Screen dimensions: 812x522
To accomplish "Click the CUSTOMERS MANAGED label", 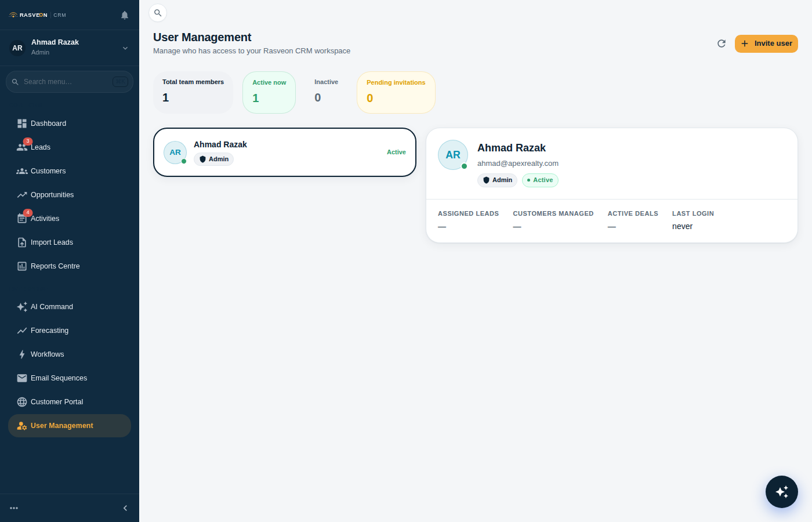I will coord(553,213).
